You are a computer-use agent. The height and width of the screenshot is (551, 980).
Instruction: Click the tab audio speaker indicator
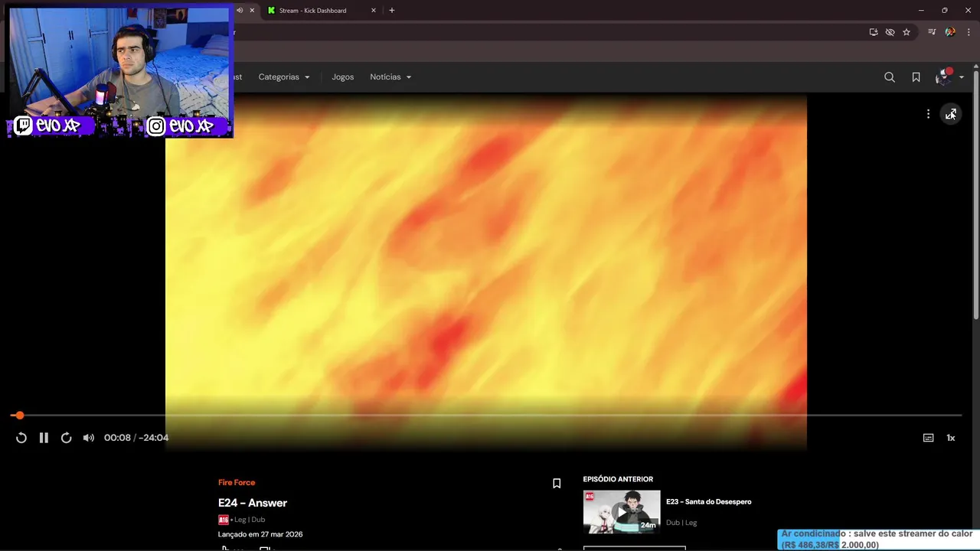(x=240, y=11)
